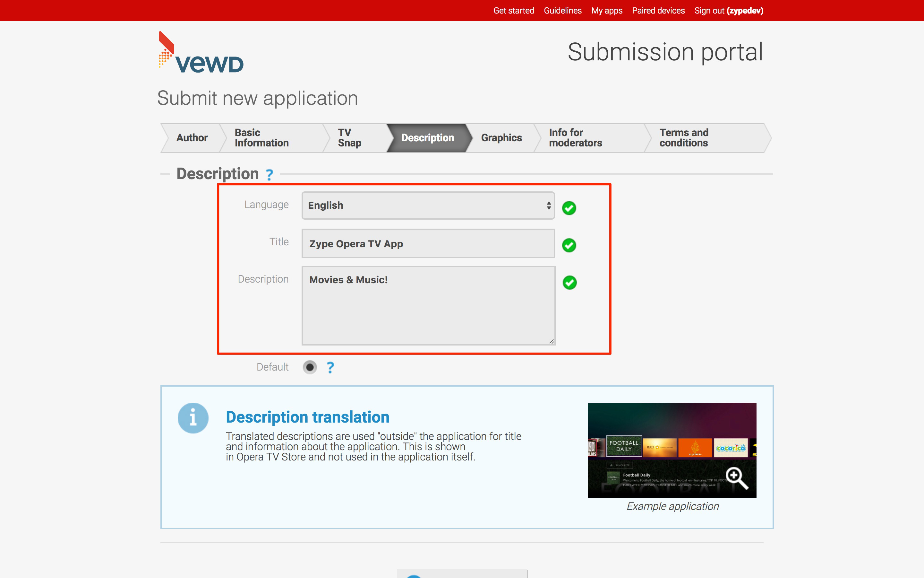
Task: Click the Submission portal heading
Action: pyautogui.click(x=665, y=52)
